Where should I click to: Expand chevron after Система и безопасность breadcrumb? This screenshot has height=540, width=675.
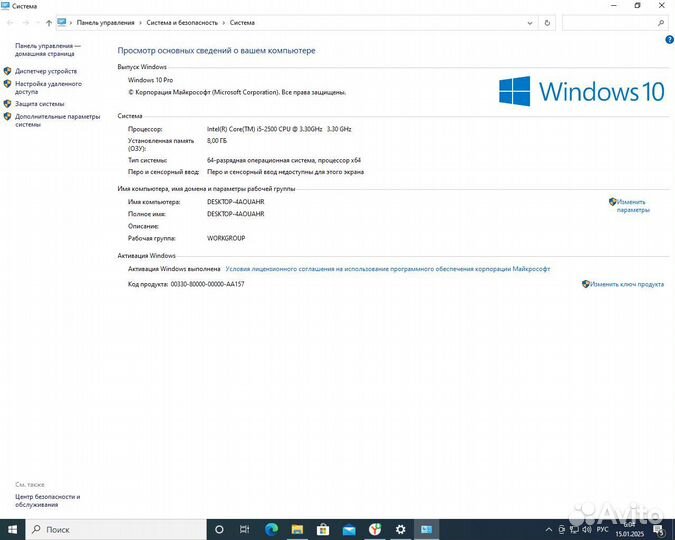[x=224, y=23]
